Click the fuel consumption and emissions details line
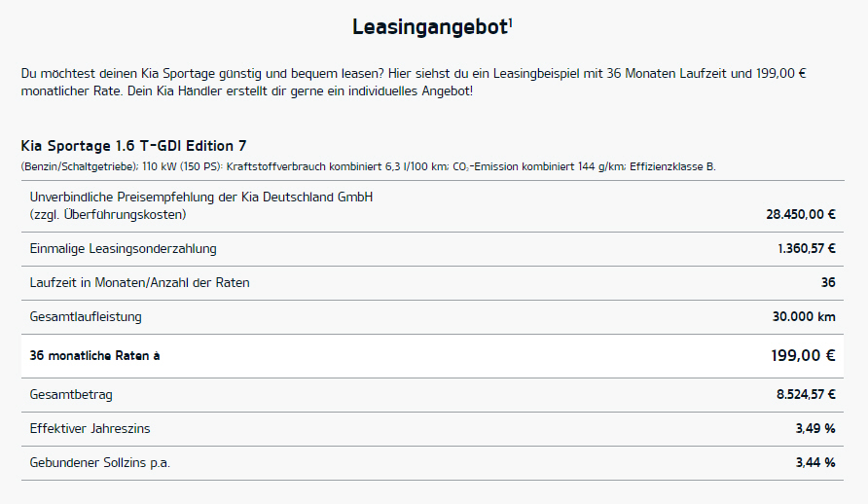The height and width of the screenshot is (504, 868). 368,166
